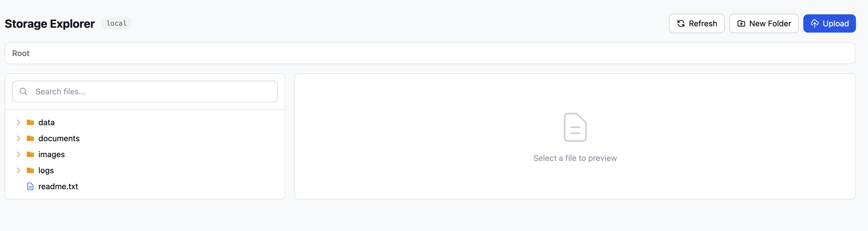
Task: Select the logs tree item label
Action: [x=46, y=170]
